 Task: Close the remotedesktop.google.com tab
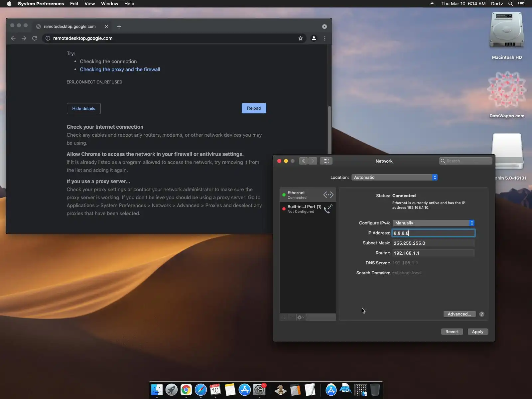coord(106,27)
